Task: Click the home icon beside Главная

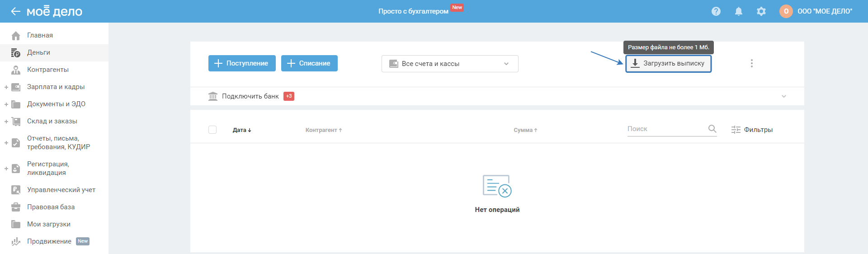Action: pos(16,35)
